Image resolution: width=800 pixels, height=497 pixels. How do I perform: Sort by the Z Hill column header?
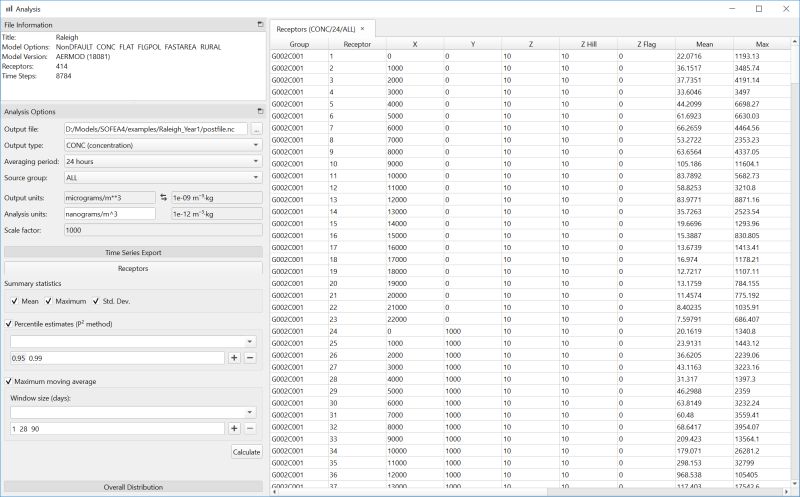(x=588, y=44)
